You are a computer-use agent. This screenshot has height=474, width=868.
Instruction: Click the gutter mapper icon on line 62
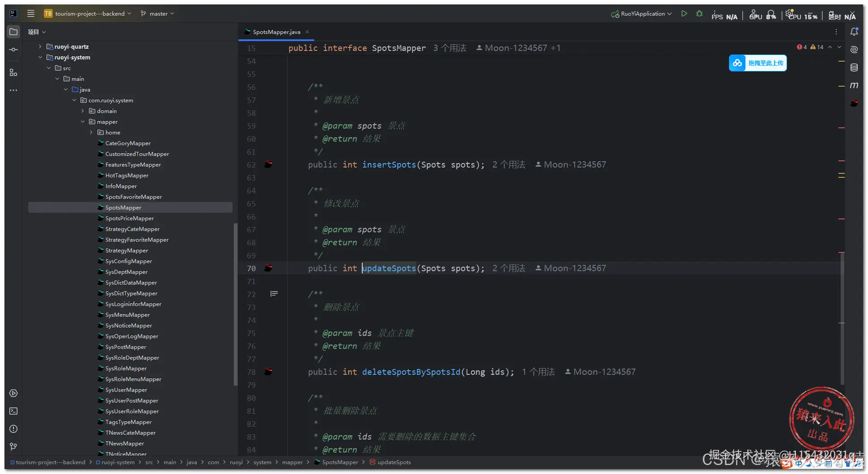pos(268,164)
